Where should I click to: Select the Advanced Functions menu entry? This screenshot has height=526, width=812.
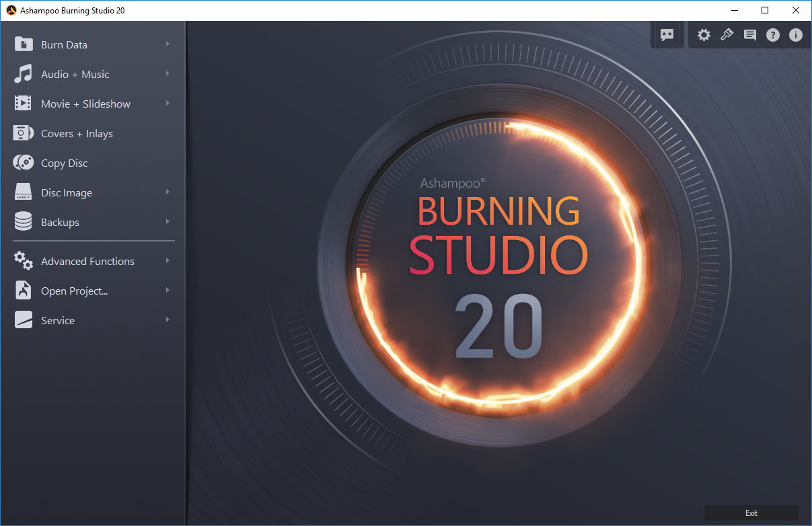coord(93,261)
